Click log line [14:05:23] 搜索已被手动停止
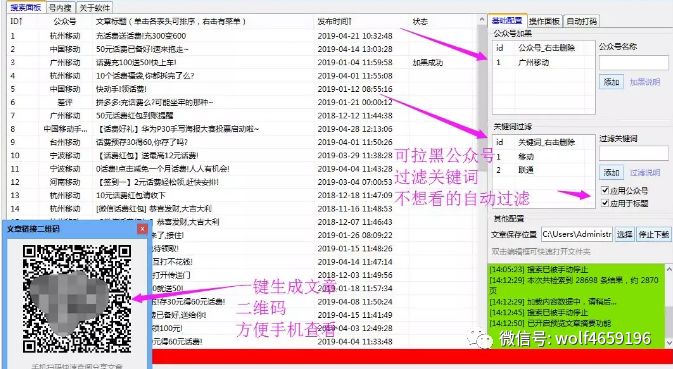The width and height of the screenshot is (673, 369). pos(539,269)
